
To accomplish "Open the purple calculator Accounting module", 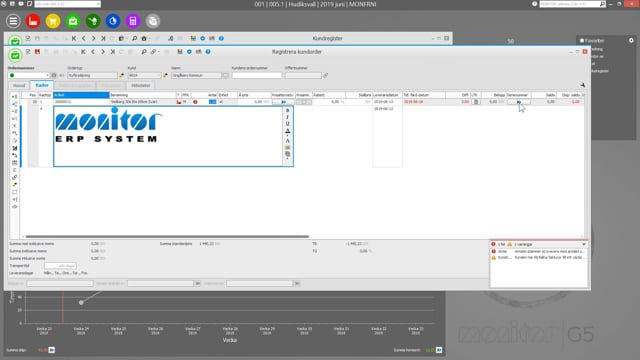I will (133, 21).
